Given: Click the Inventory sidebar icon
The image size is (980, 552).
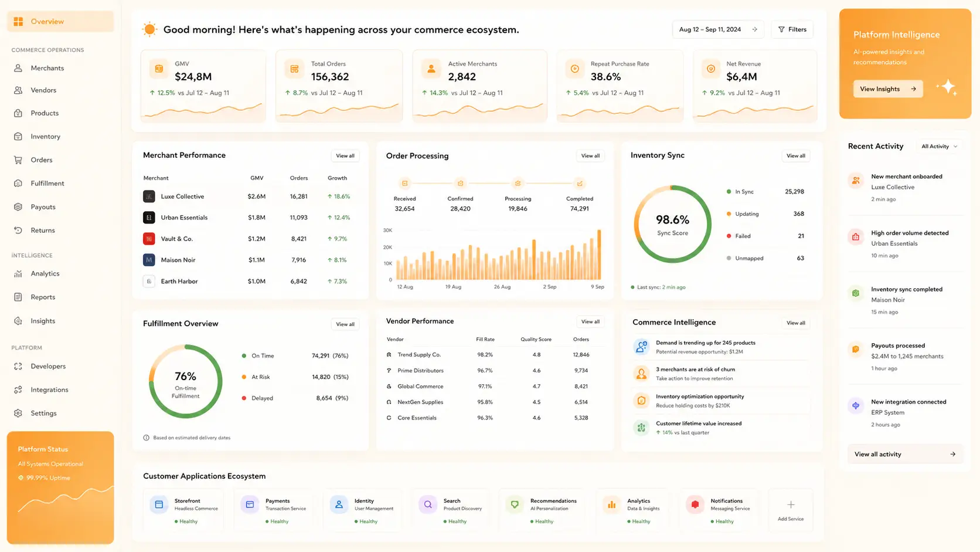Looking at the screenshot, I should (x=18, y=137).
